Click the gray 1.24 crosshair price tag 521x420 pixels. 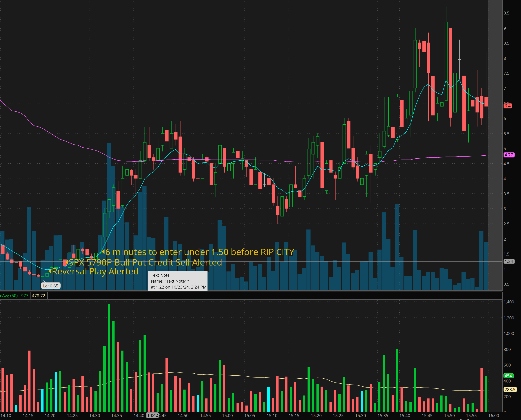509,262
